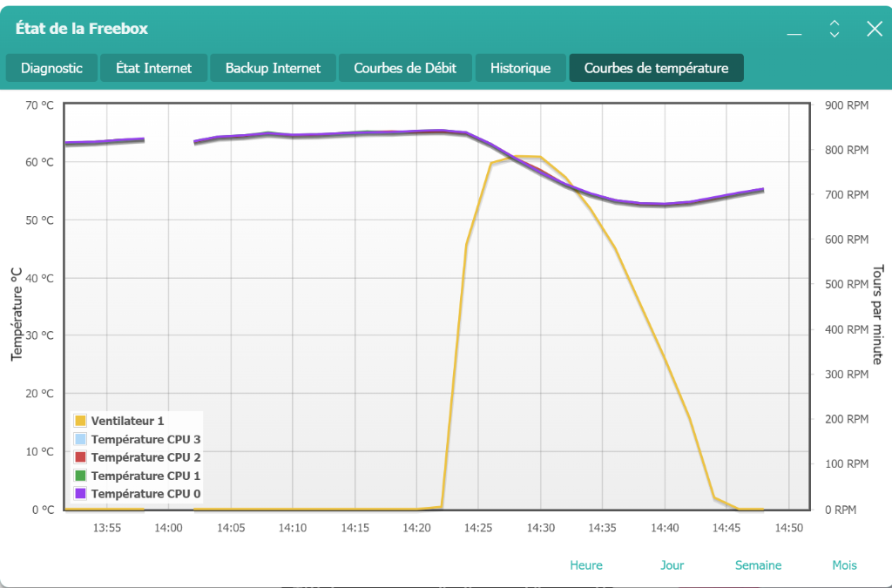Click the 500 RPM axis label
The image size is (892, 588).
[x=847, y=284]
